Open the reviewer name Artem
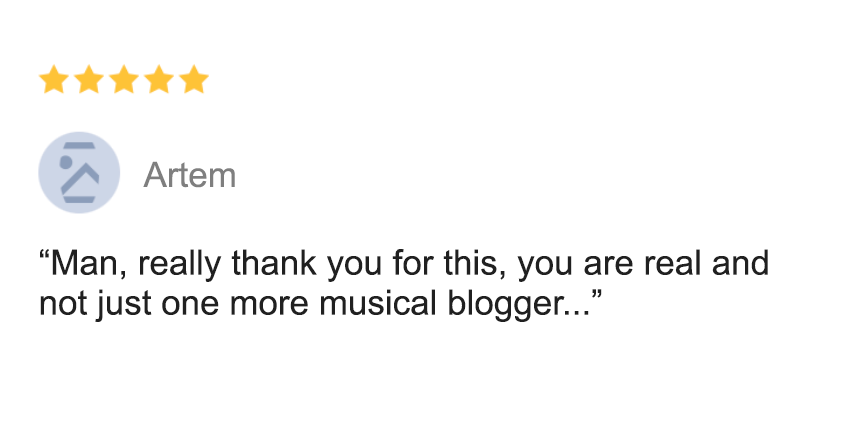The width and height of the screenshot is (848, 448). point(190,175)
